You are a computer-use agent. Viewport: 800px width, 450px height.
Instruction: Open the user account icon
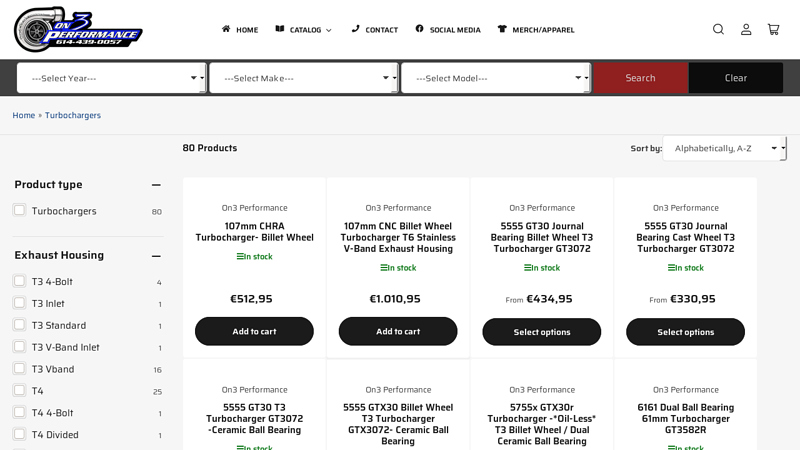pyautogui.click(x=746, y=29)
